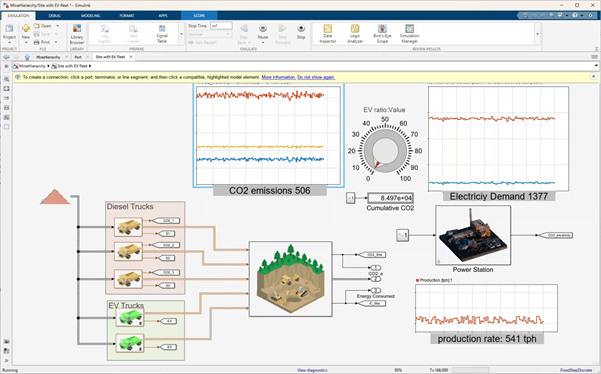Open the Data Inspector

click(327, 33)
